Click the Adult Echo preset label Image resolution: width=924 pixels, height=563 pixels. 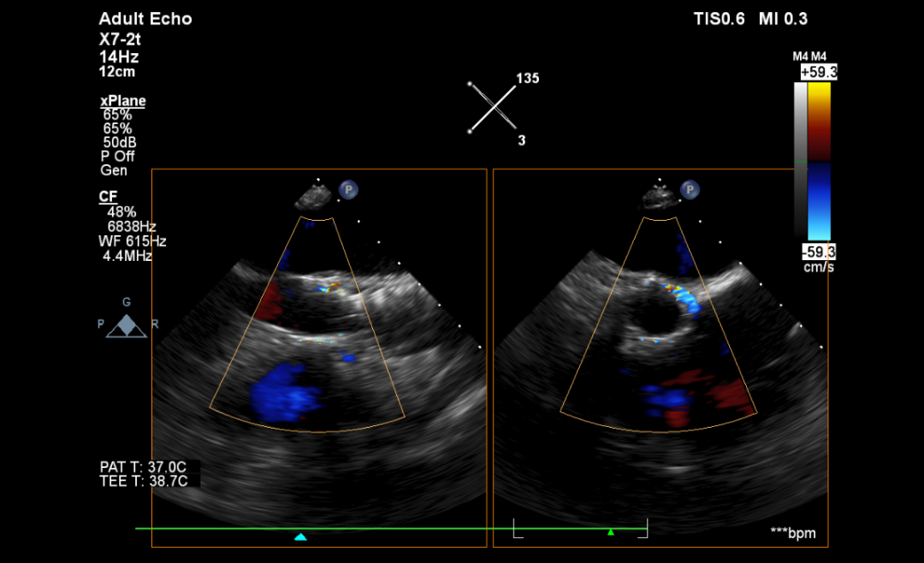(145, 19)
